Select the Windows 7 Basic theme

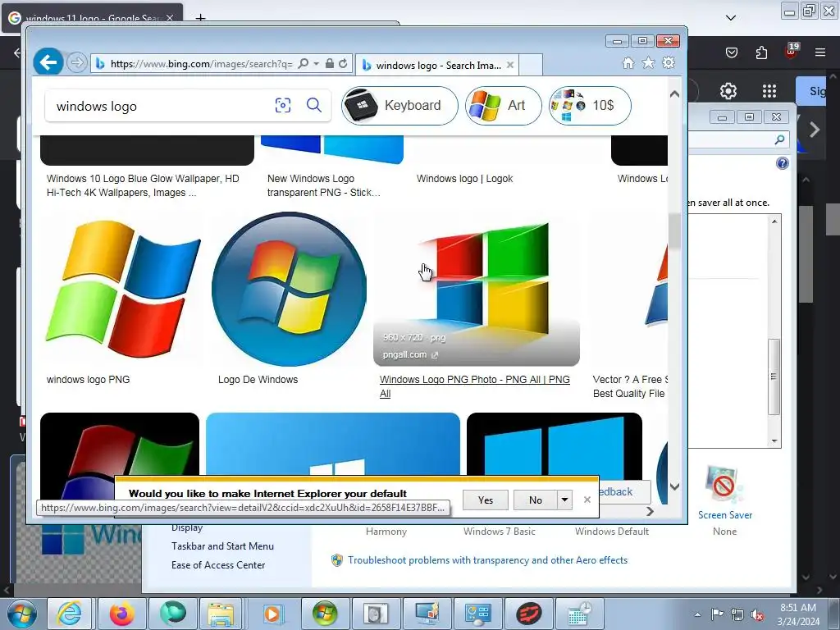(x=500, y=532)
